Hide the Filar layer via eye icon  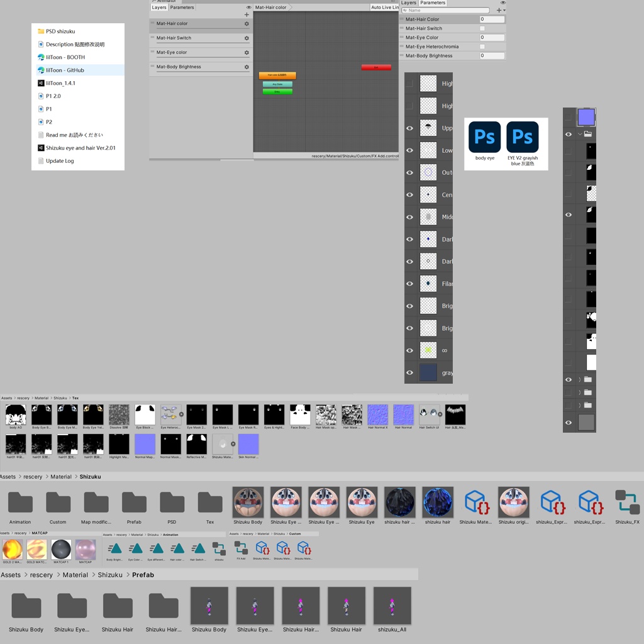coord(409,284)
